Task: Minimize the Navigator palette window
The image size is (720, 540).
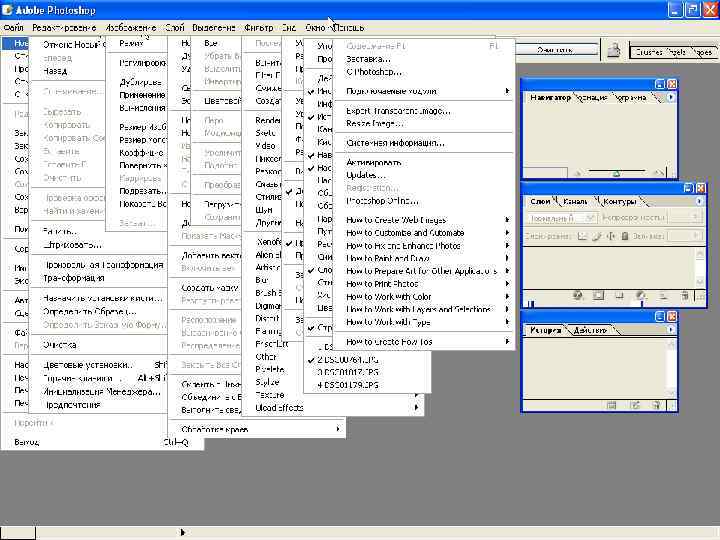Action: tap(660, 84)
